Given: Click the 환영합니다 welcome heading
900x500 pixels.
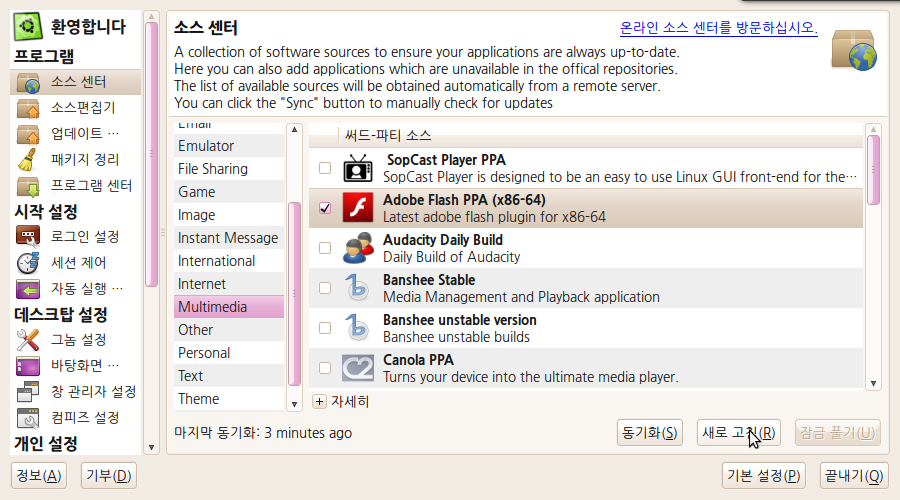Looking at the screenshot, I should 88,26.
